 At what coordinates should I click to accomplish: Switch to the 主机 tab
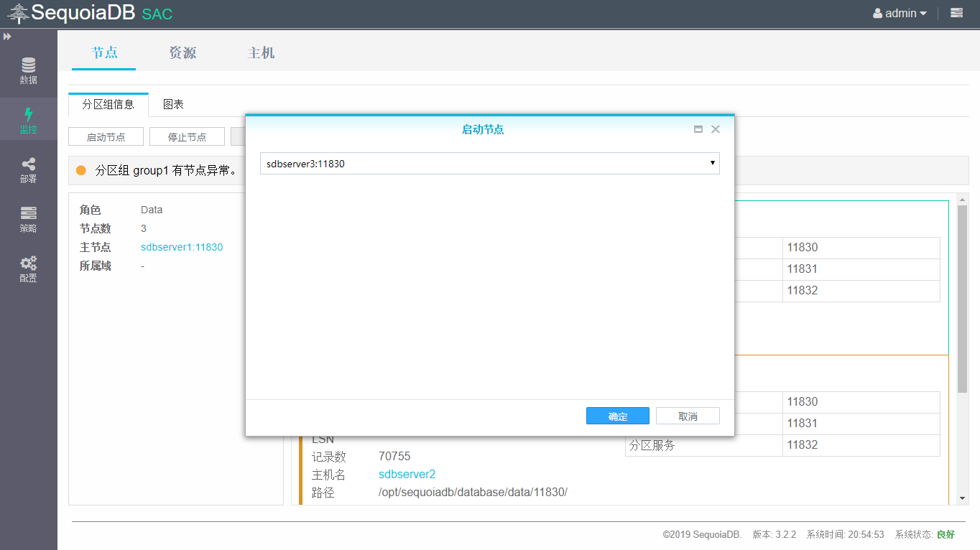261,52
